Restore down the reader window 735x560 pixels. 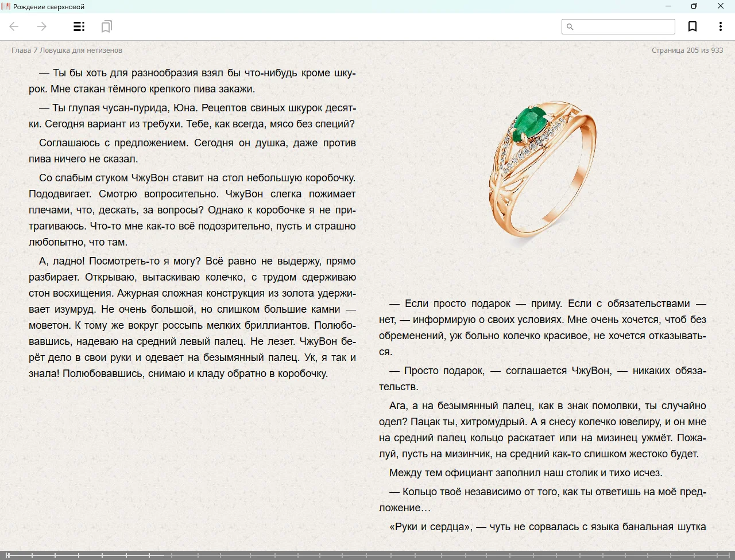click(694, 6)
